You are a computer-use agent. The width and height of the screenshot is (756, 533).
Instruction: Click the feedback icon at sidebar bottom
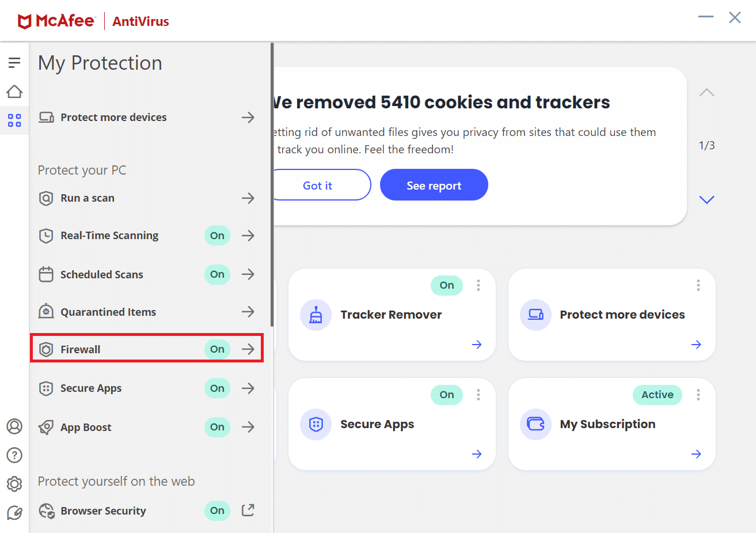click(x=14, y=513)
